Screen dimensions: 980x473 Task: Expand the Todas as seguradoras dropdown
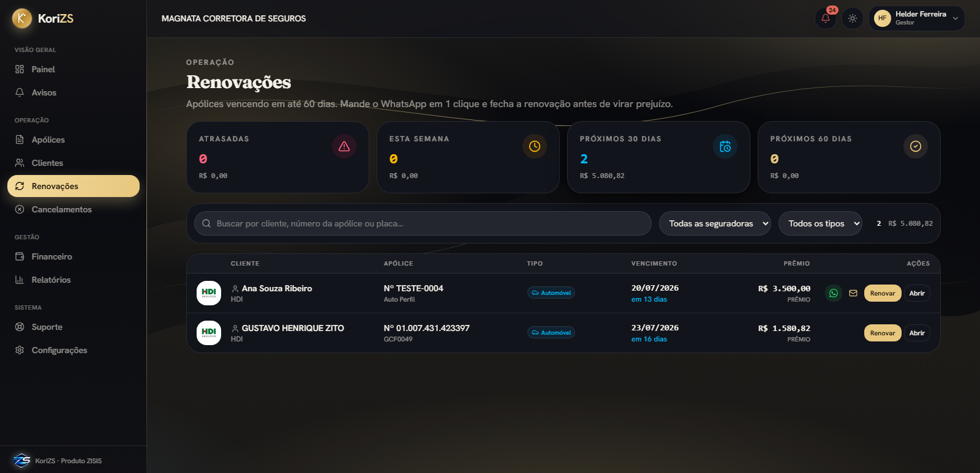point(715,223)
